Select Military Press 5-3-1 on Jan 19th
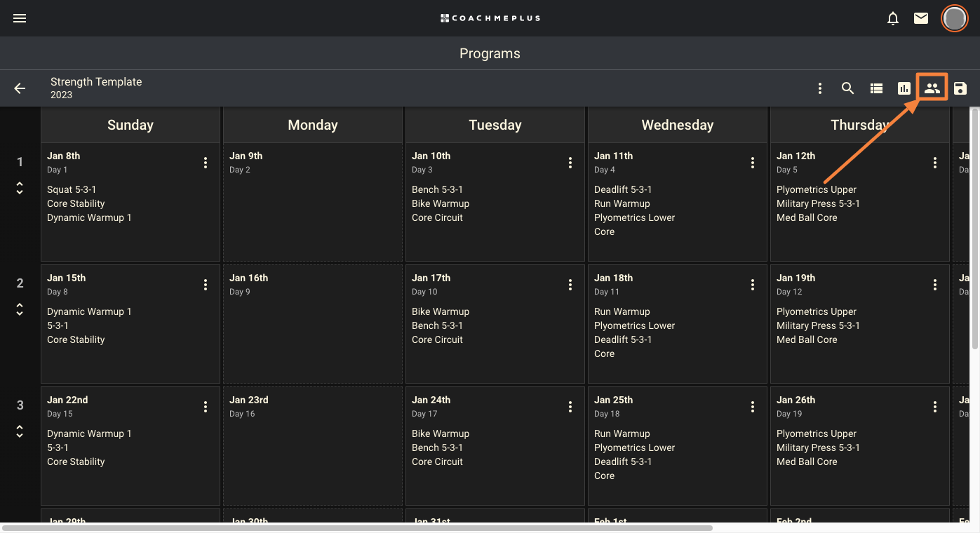Viewport: 980px width, 533px height. [818, 325]
